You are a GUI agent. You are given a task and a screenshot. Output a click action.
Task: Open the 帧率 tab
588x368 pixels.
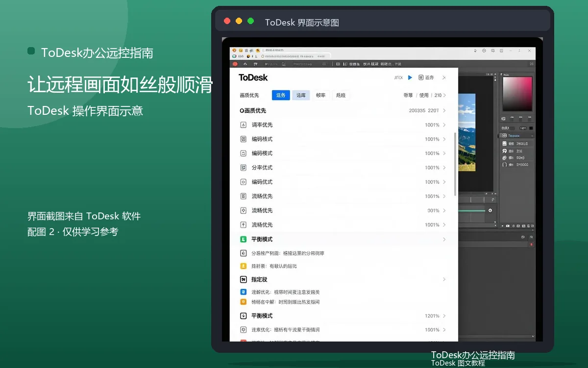click(x=320, y=95)
